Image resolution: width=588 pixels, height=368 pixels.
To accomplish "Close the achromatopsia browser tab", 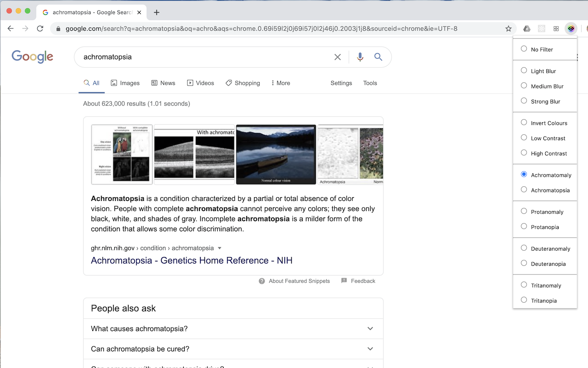I will point(140,12).
